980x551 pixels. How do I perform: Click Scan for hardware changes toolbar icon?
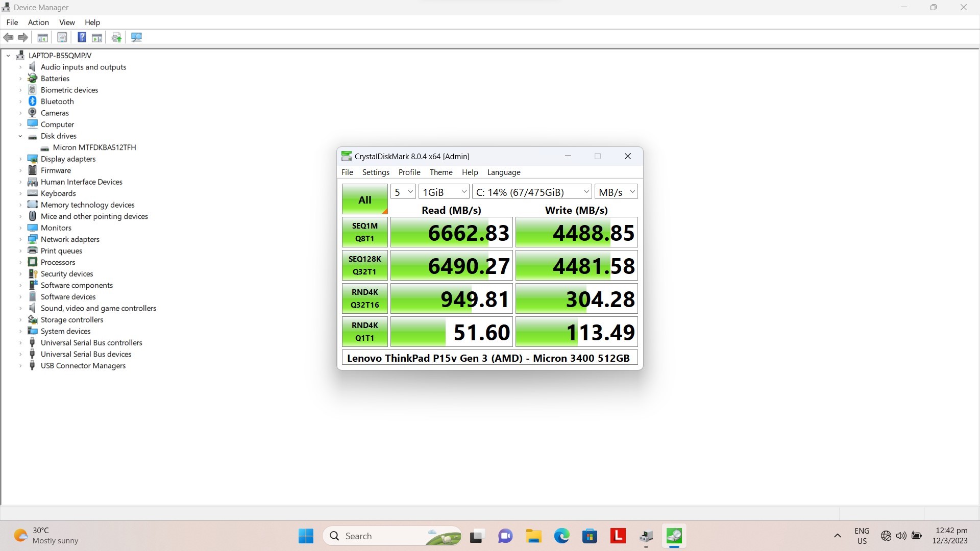[x=136, y=37]
